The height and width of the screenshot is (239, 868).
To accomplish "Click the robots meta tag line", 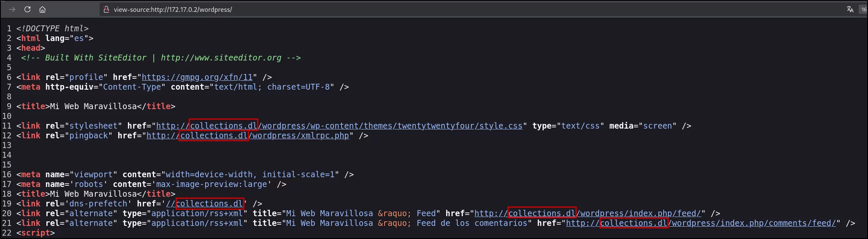I will pyautogui.click(x=151, y=184).
